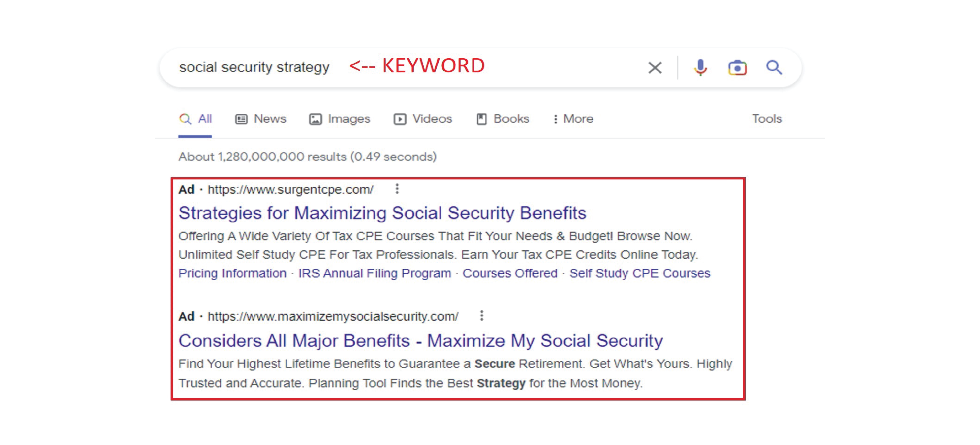Click the magnifying glass search button
980x445 pixels.
774,68
